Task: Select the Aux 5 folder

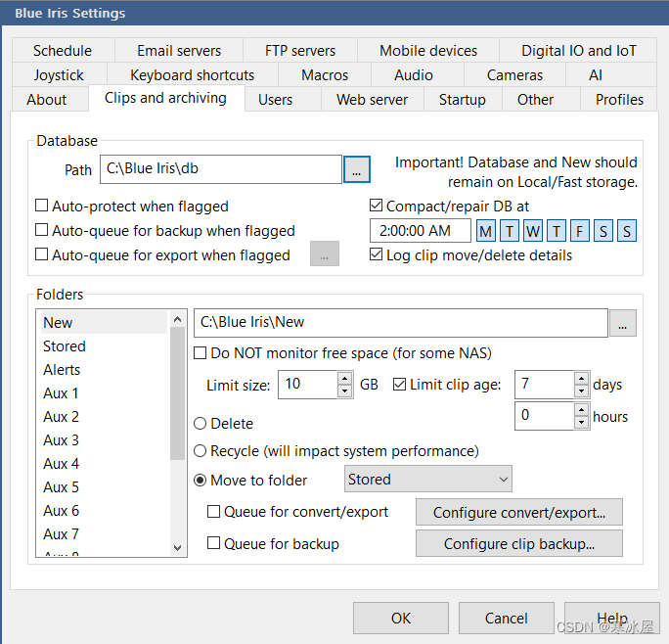Action: [x=104, y=486]
